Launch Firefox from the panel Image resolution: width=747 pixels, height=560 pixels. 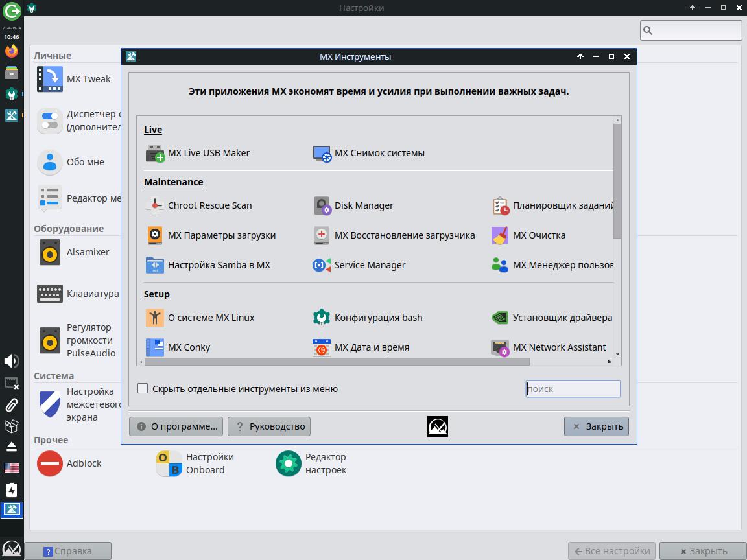pos(12,51)
